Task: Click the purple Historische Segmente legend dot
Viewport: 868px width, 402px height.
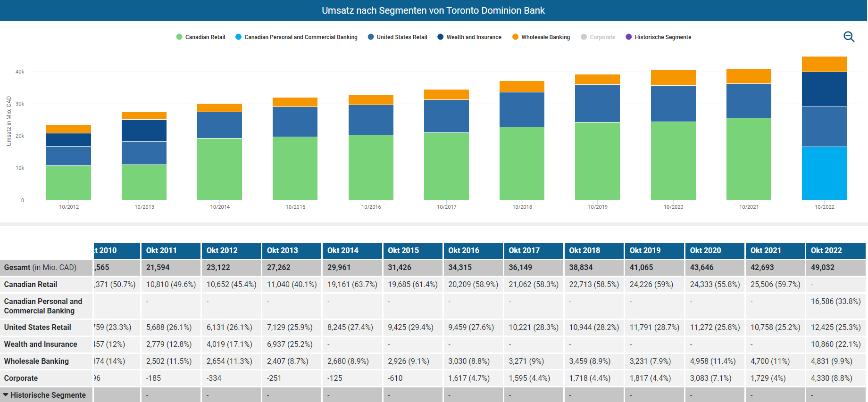Action: [628, 37]
